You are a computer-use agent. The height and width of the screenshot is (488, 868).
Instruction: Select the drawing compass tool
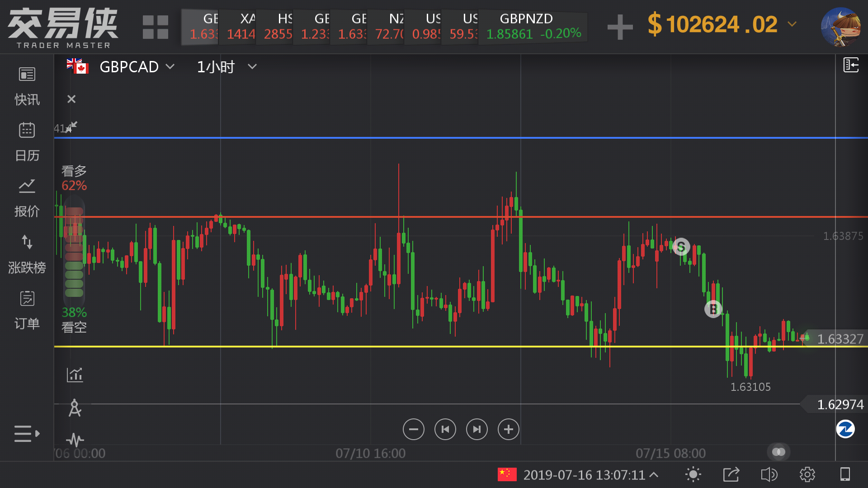click(75, 408)
